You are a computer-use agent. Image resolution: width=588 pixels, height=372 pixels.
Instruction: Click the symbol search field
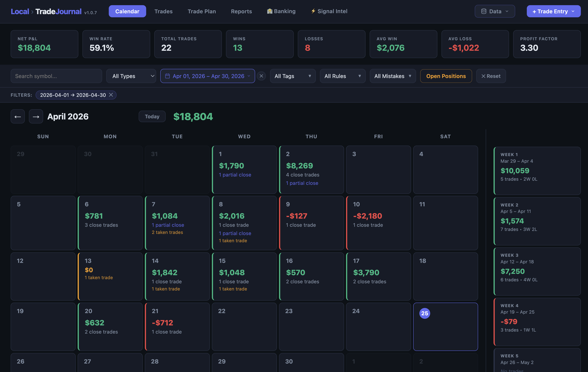point(56,76)
